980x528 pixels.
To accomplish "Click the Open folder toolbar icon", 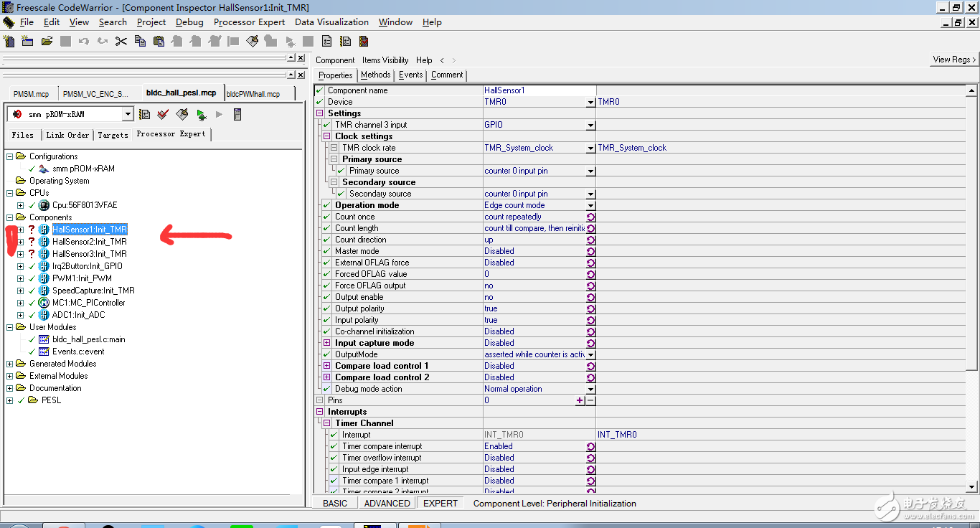I will point(47,41).
